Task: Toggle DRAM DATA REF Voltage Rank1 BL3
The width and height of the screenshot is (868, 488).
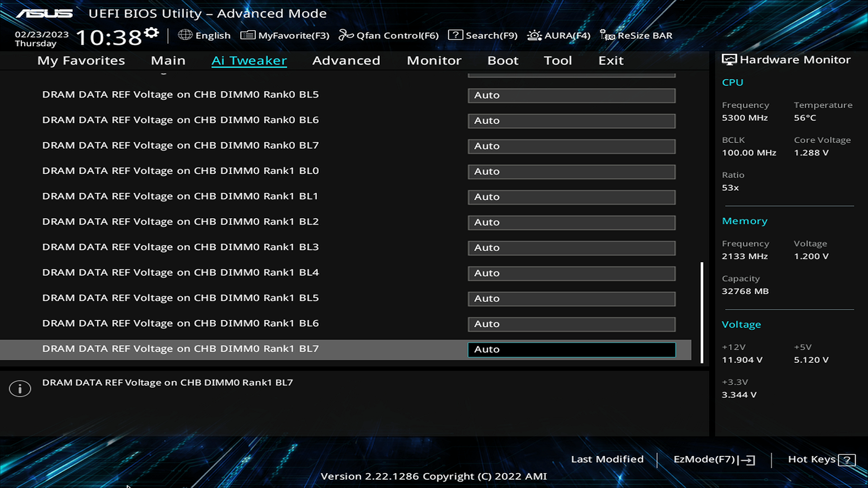Action: pyautogui.click(x=571, y=247)
